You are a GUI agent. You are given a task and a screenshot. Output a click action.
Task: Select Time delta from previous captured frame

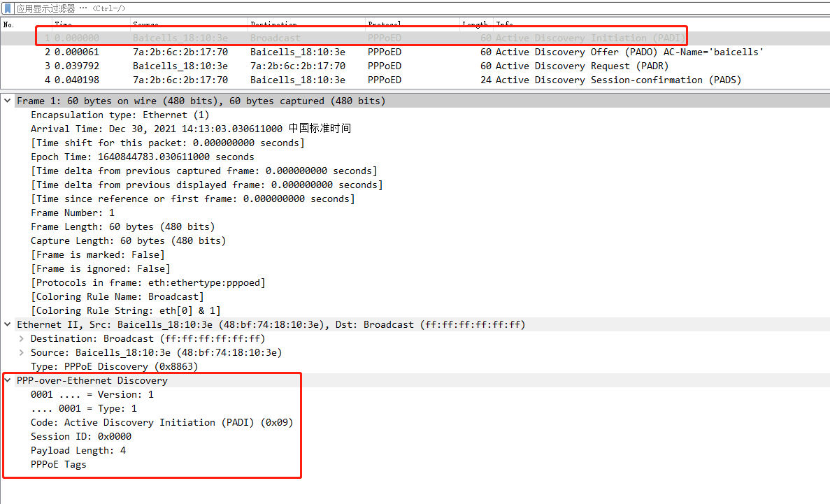click(203, 171)
